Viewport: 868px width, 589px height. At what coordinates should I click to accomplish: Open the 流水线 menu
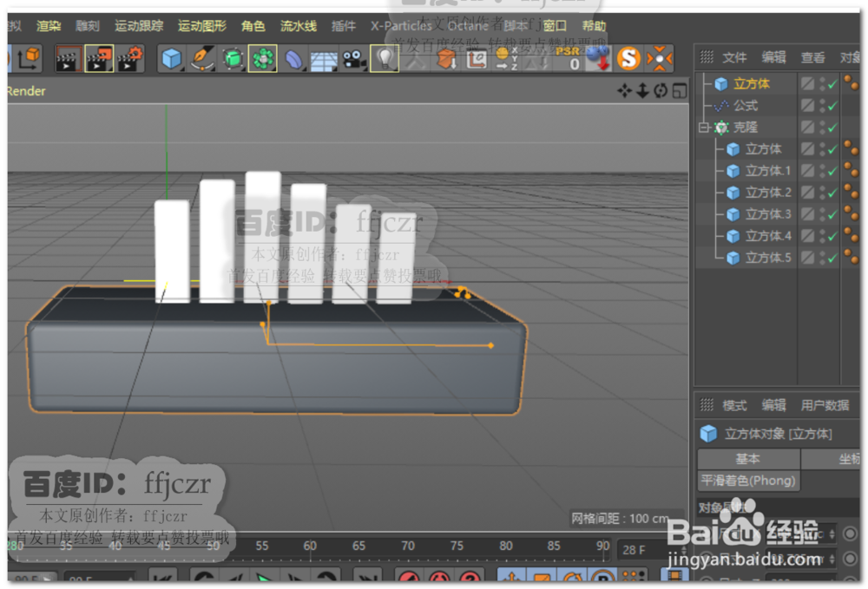299,26
